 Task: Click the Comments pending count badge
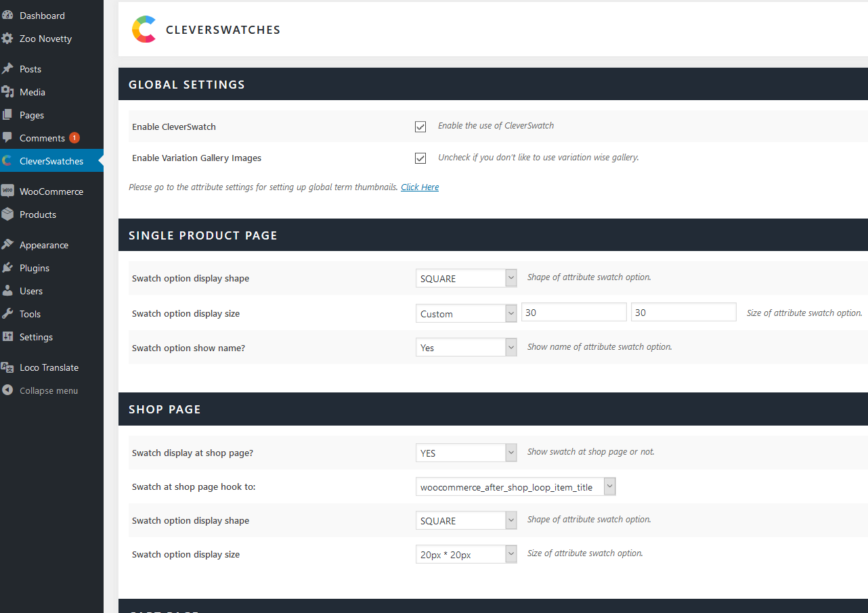(x=74, y=138)
